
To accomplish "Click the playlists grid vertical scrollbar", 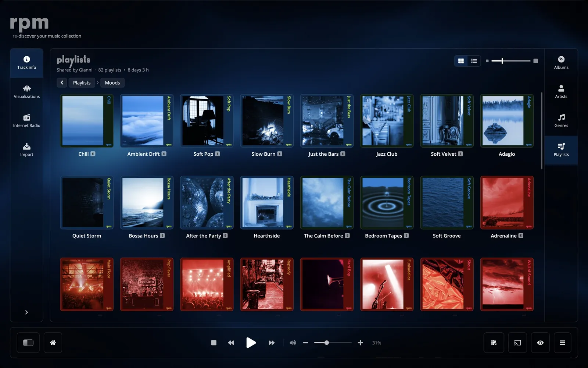I will (542, 131).
